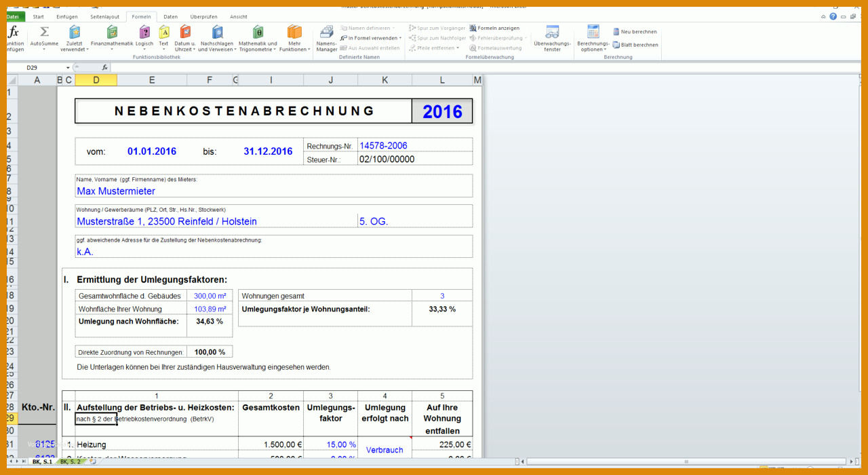This screenshot has height=475, width=868.
Task: Click Neu berechnen in the Berechnung group
Action: (635, 32)
